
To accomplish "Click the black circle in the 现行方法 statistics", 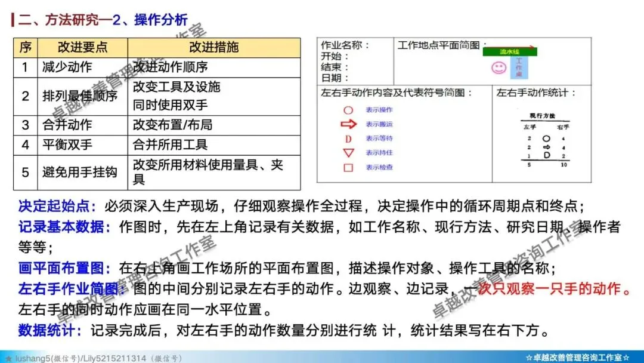I will (x=546, y=139).
